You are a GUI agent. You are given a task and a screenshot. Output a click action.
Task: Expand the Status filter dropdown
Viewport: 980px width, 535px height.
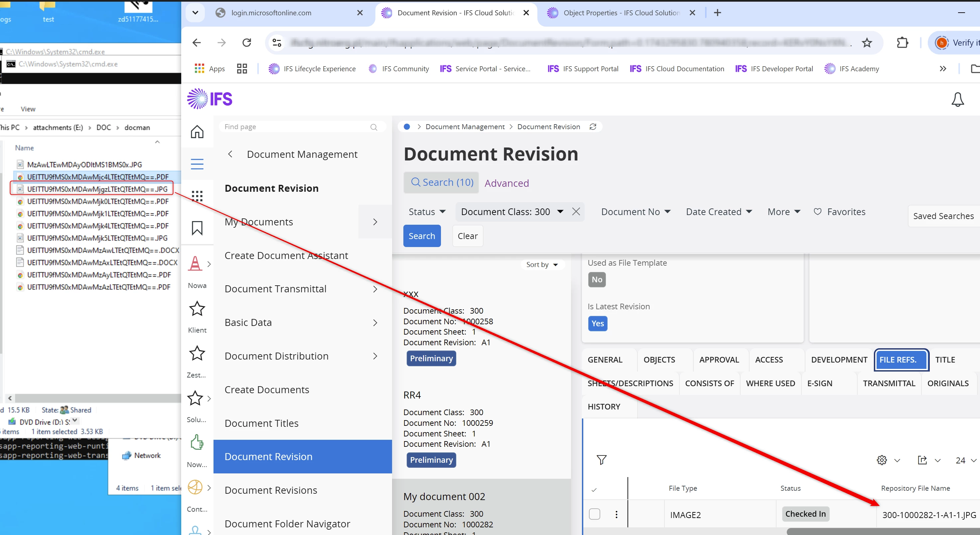click(x=426, y=212)
